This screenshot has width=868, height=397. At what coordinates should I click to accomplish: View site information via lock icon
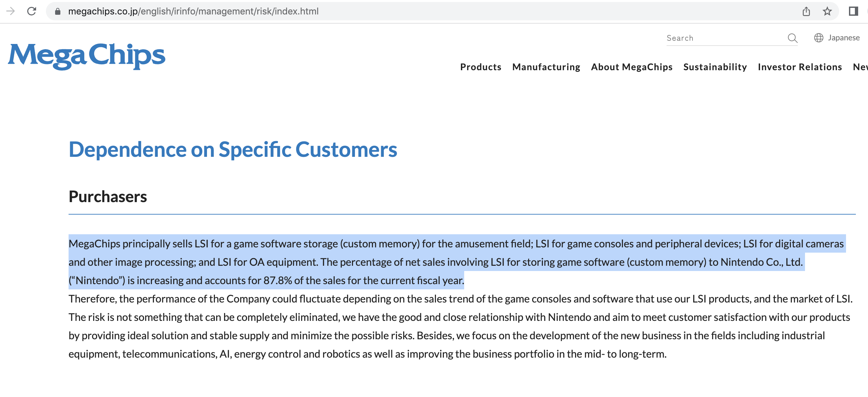click(x=58, y=11)
